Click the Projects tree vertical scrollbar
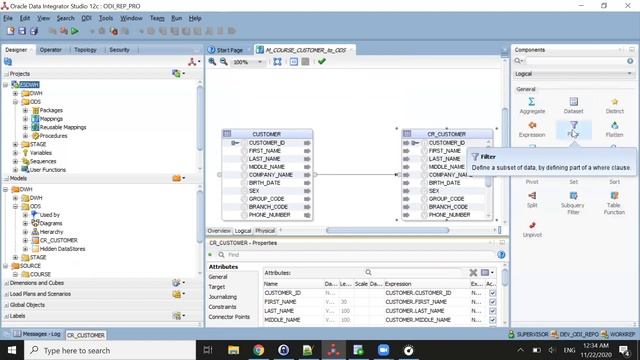 200,118
